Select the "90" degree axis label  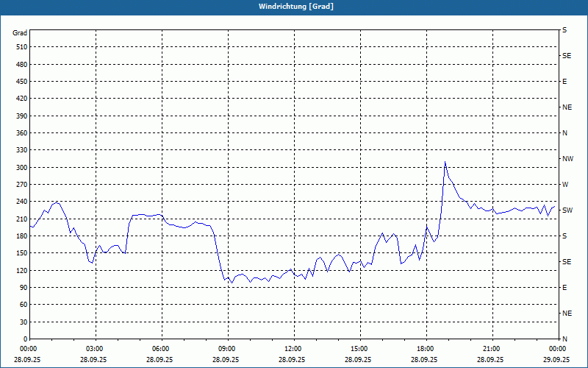point(24,288)
